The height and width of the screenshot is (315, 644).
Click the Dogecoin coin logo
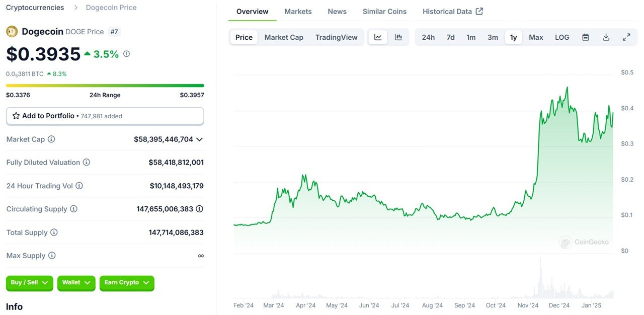point(12,32)
